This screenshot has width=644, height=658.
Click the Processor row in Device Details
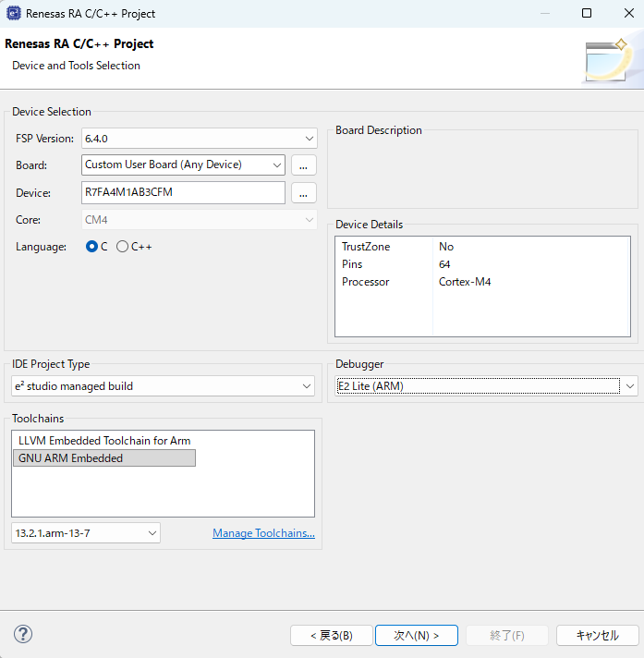(482, 282)
